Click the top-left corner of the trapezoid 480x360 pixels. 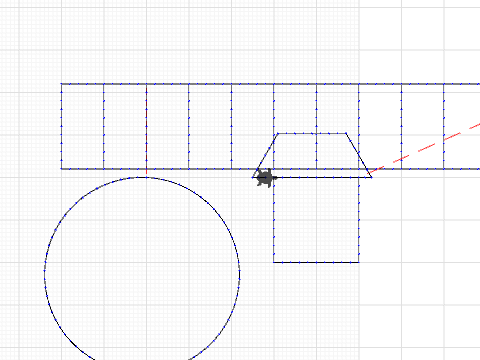[x=278, y=134]
